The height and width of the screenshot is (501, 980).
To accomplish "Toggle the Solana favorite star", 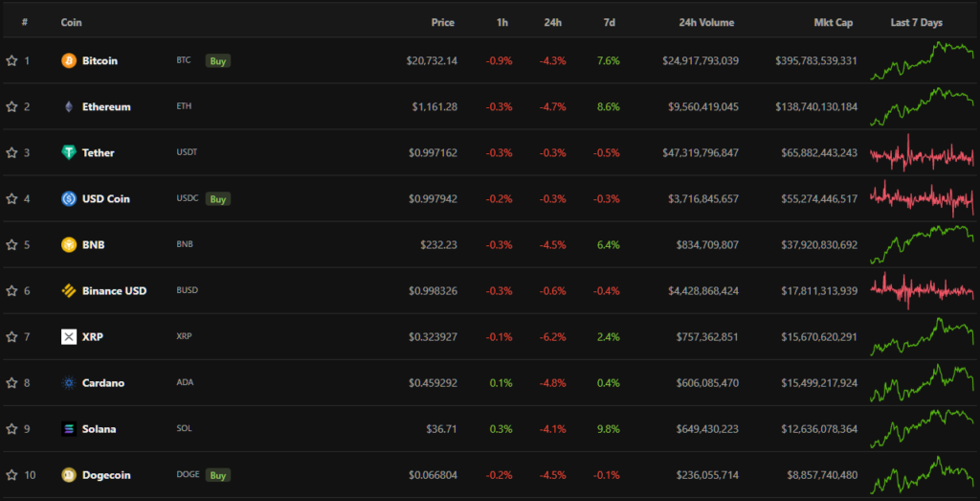I will 11,429.
